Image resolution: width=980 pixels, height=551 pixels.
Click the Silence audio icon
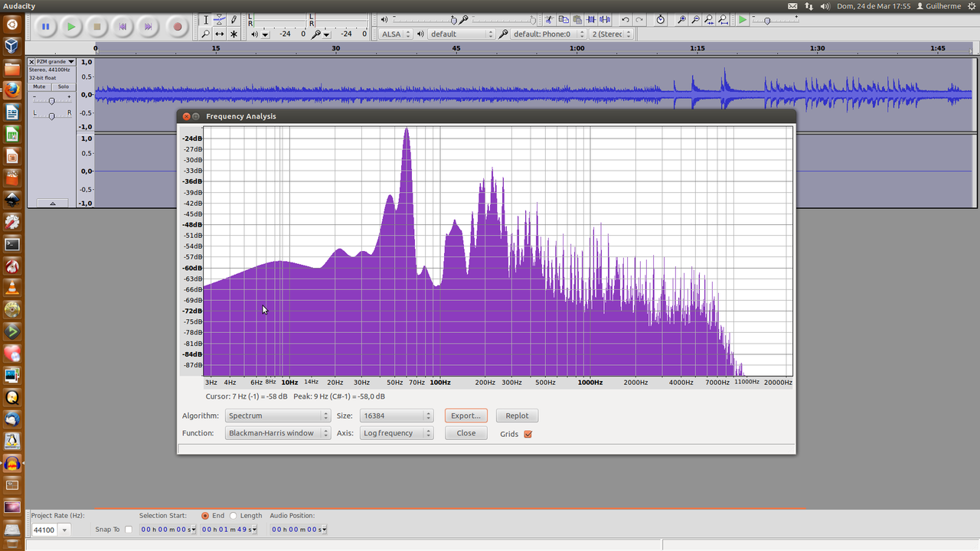605,20
